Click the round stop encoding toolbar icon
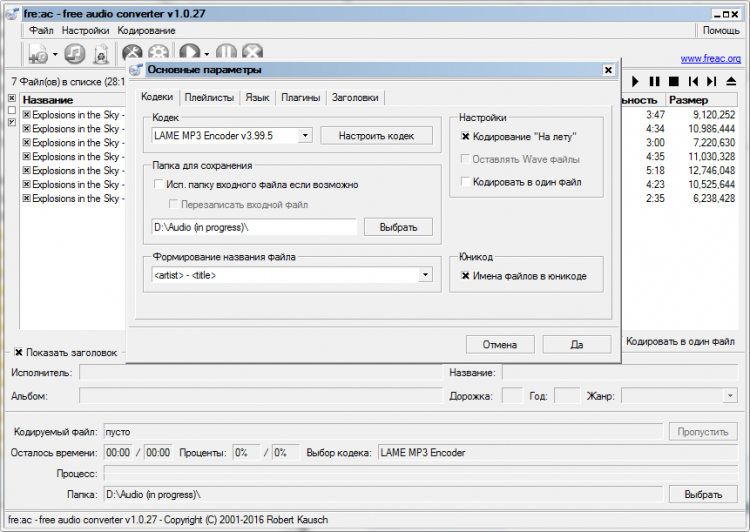Screen dimensions: 750x532 (x=253, y=52)
